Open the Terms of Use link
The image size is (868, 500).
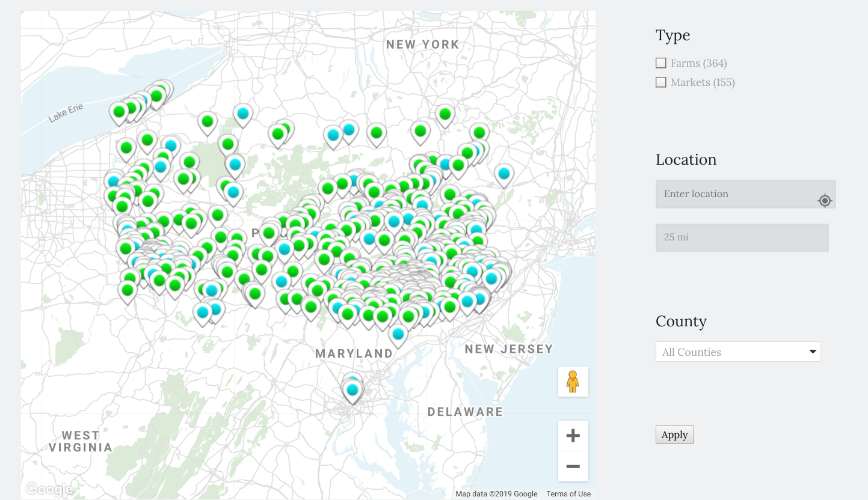click(x=568, y=494)
